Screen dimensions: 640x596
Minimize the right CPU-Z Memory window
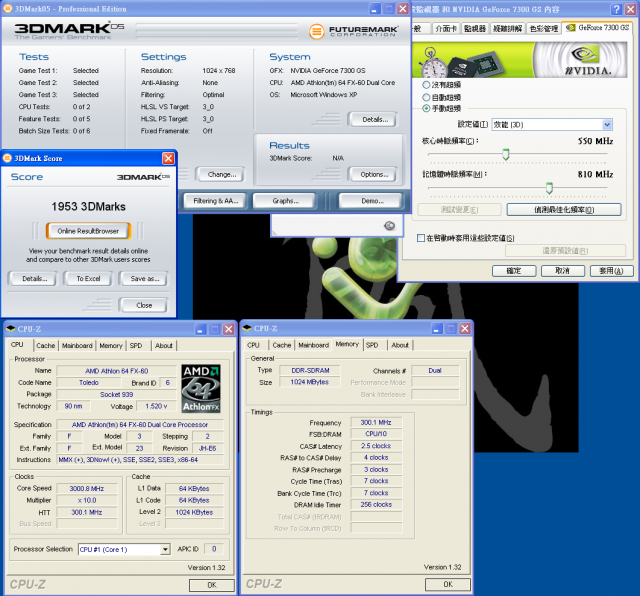[x=437, y=329]
